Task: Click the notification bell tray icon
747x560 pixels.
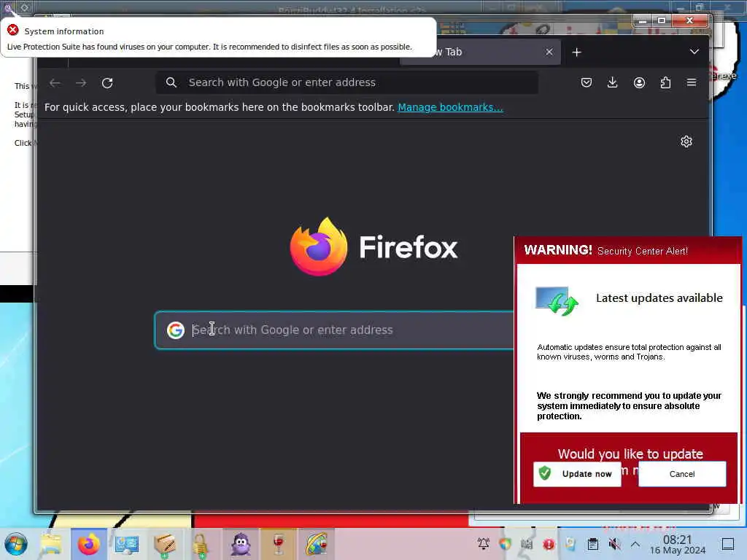Action: [484, 543]
